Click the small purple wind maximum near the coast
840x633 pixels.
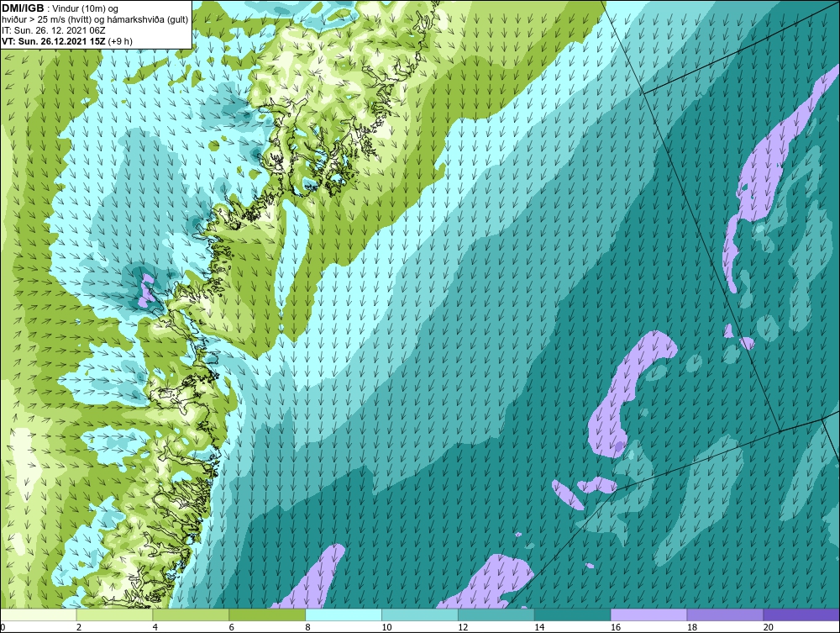[145, 291]
